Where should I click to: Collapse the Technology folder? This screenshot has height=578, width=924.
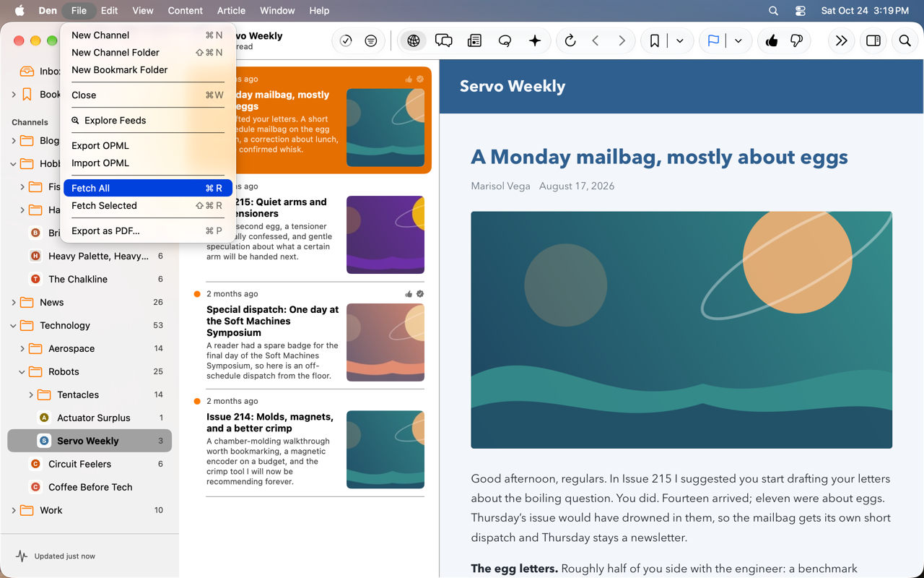click(14, 326)
